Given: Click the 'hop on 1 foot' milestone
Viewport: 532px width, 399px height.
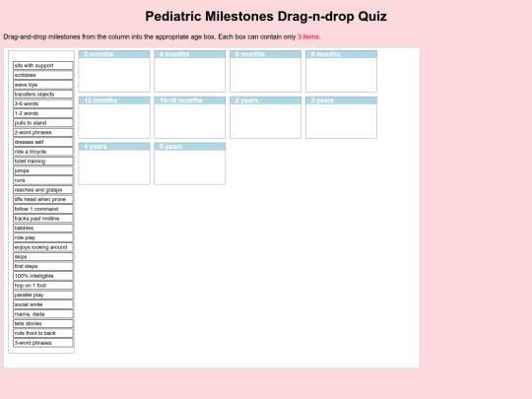Looking at the screenshot, I should click(43, 286).
